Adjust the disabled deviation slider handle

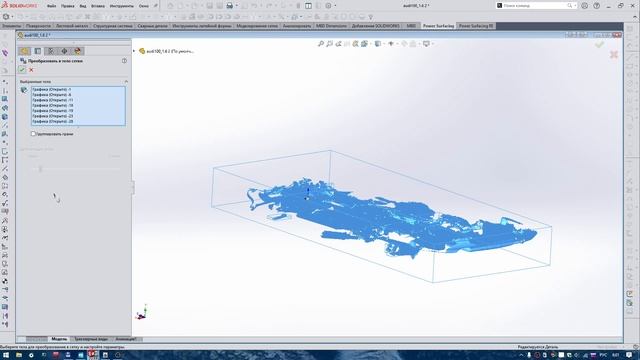pyautogui.click(x=40, y=169)
